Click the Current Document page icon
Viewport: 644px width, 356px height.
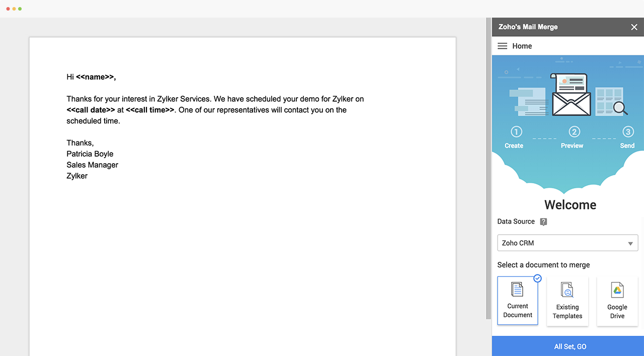click(517, 290)
